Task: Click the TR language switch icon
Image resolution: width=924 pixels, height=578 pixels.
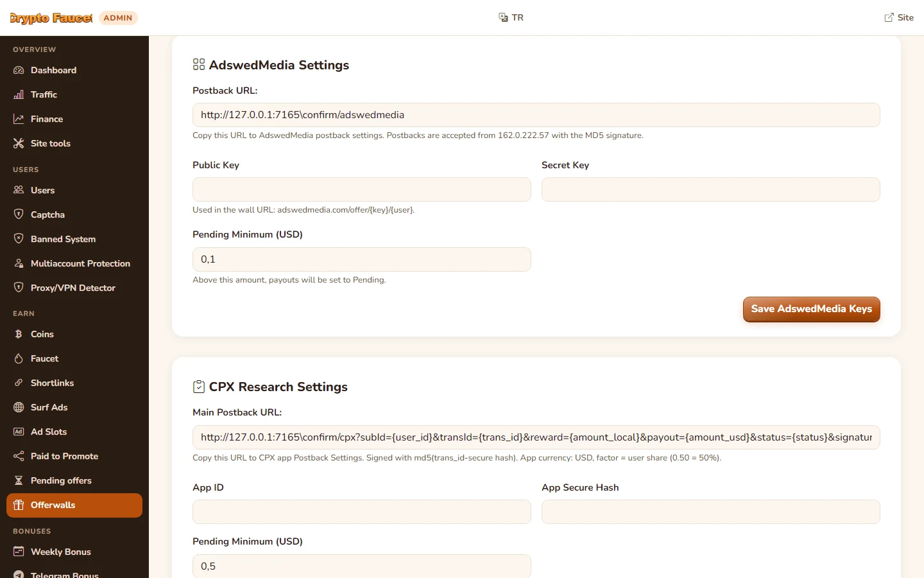Action: 503,17
